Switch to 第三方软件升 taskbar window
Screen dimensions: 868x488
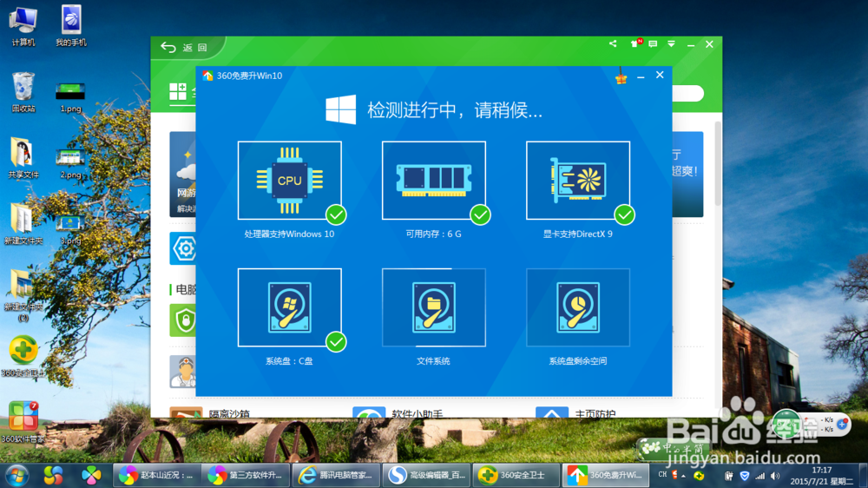point(247,475)
